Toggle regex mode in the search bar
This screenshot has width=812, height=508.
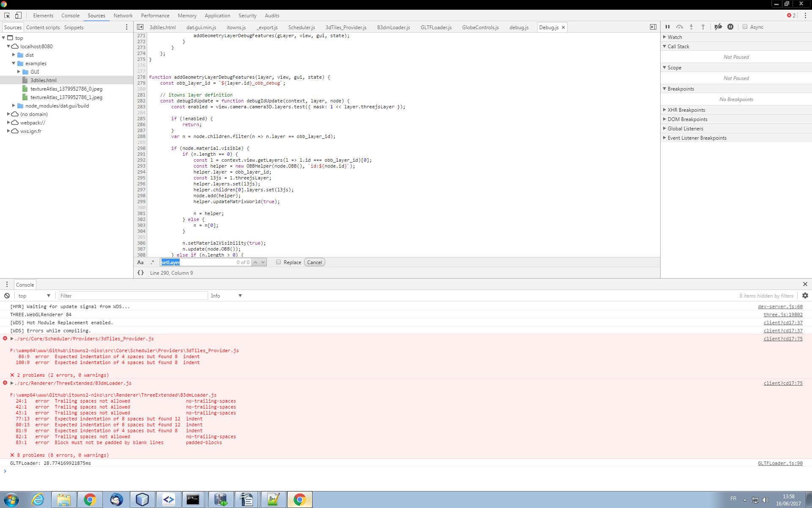(152, 262)
